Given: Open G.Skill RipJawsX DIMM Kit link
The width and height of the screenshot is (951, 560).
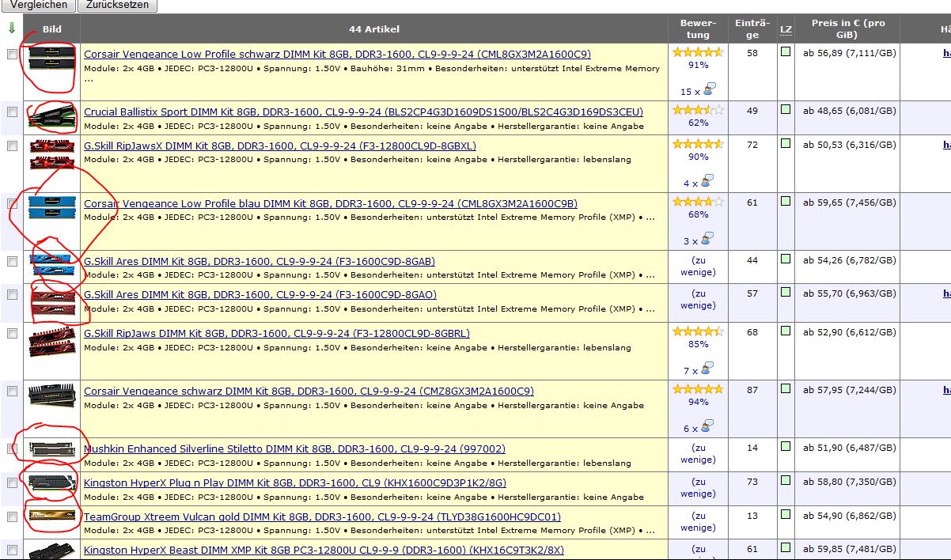Looking at the screenshot, I should click(x=280, y=146).
